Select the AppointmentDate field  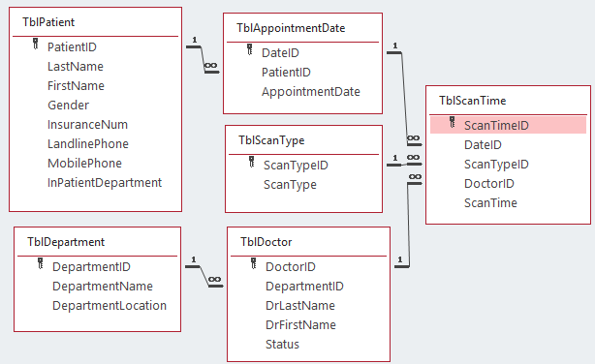[311, 91]
